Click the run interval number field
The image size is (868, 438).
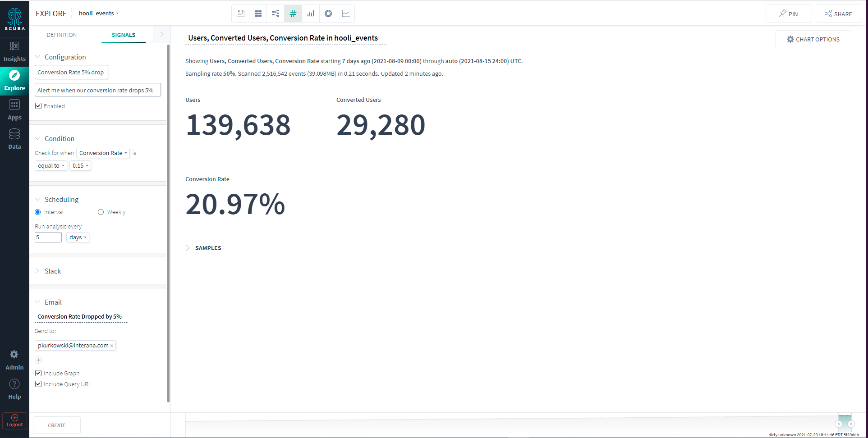click(48, 237)
